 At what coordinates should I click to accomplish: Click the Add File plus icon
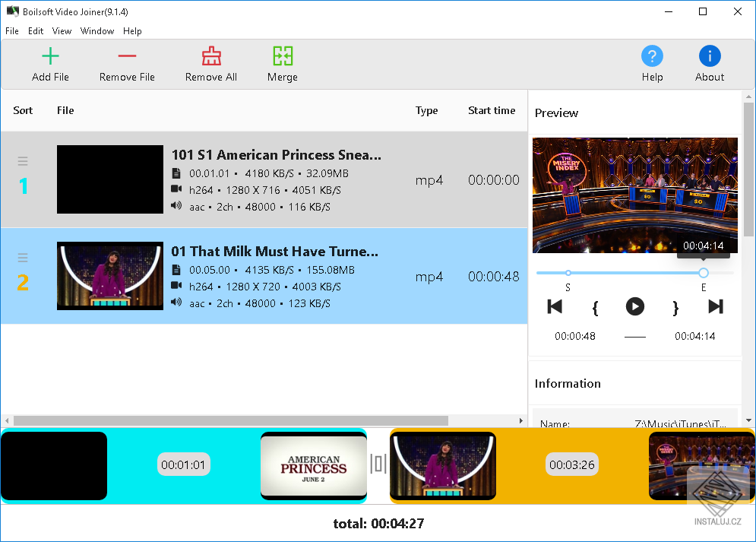point(50,56)
